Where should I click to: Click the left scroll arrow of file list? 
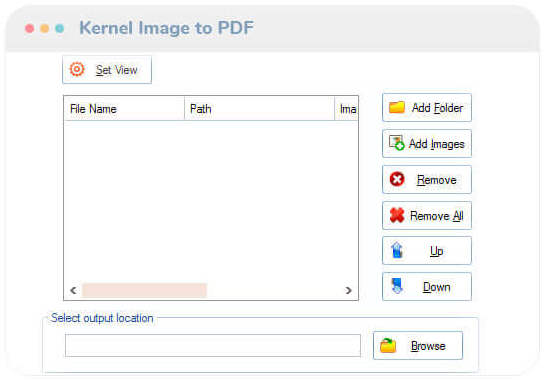[73, 290]
